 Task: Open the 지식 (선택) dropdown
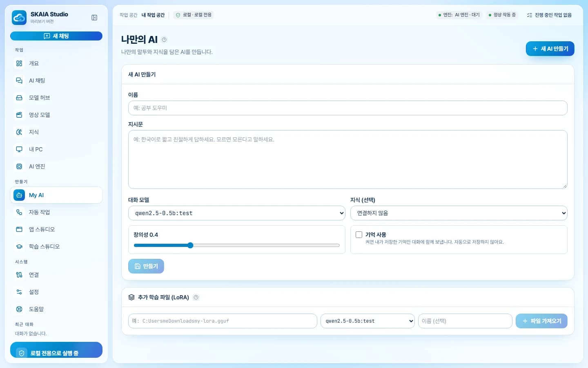459,213
